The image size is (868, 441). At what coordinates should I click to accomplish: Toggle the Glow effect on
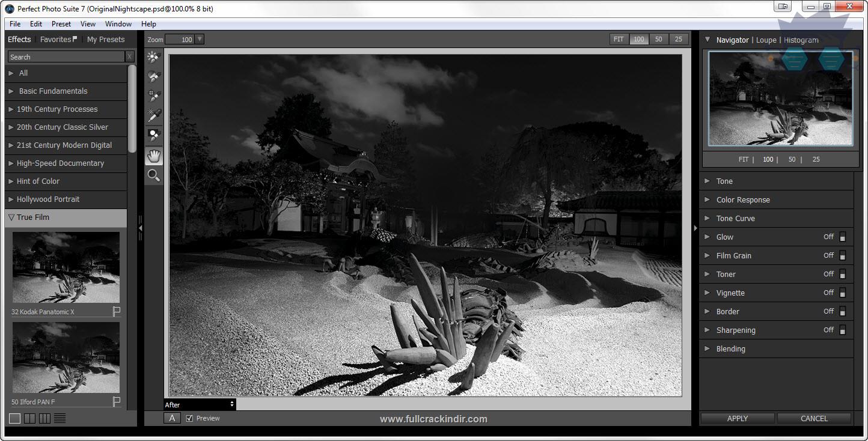click(x=842, y=237)
